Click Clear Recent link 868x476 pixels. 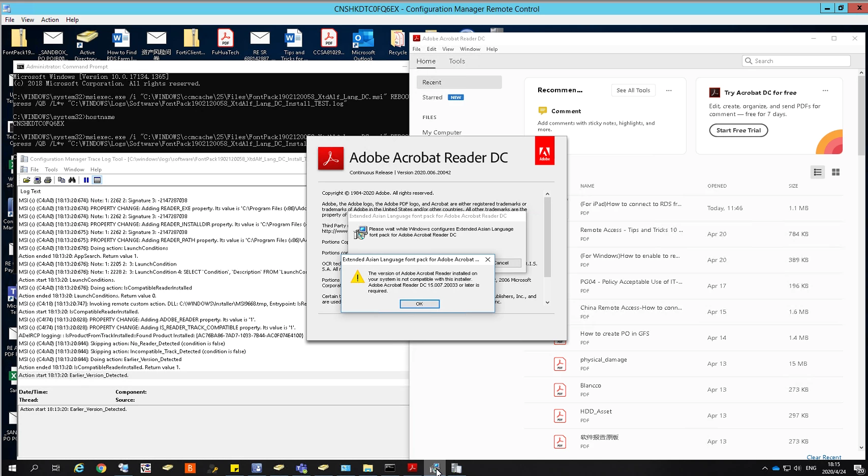[x=824, y=457]
